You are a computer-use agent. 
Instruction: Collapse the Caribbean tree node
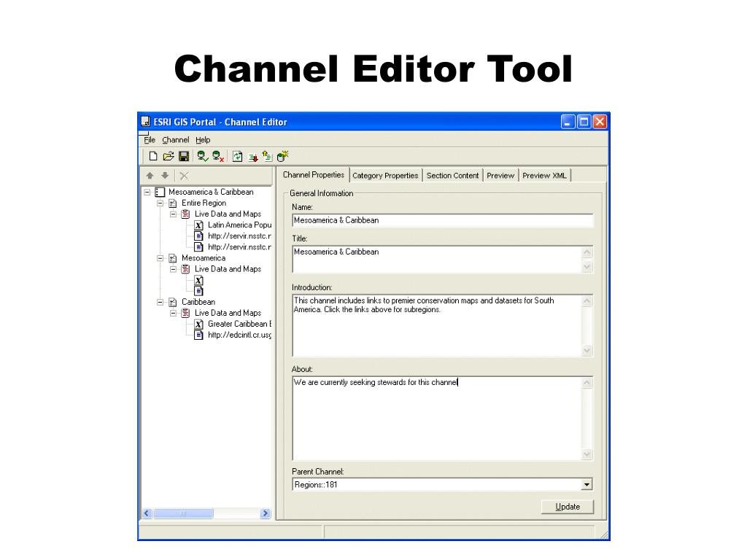click(x=160, y=302)
